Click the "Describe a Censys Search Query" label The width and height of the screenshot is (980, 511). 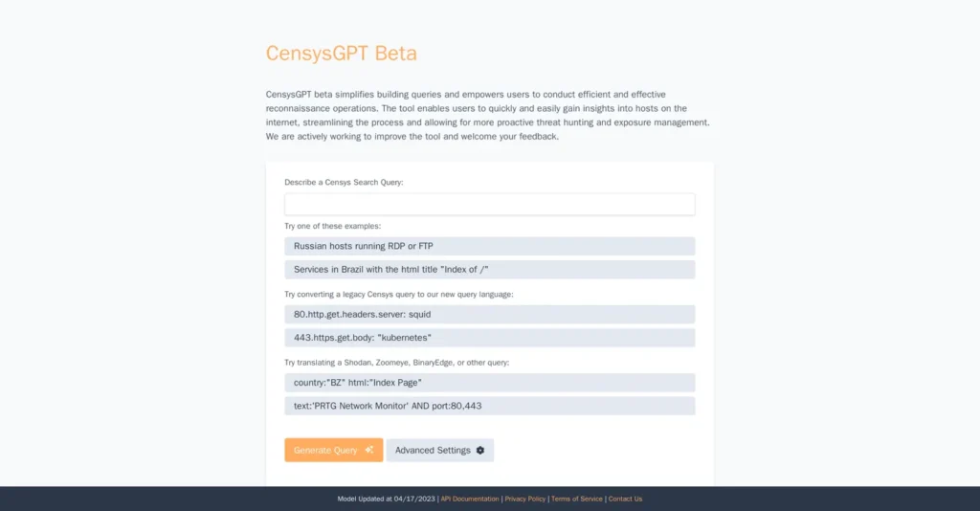344,182
